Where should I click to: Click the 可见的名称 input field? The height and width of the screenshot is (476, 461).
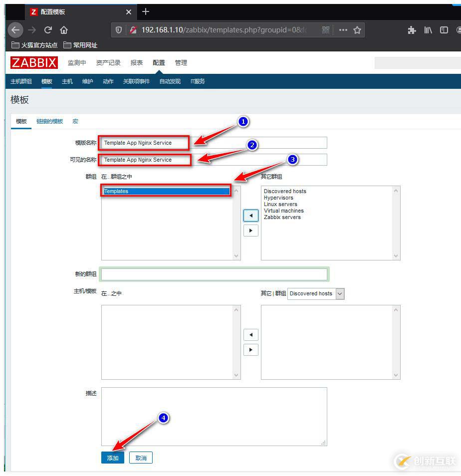214,160
